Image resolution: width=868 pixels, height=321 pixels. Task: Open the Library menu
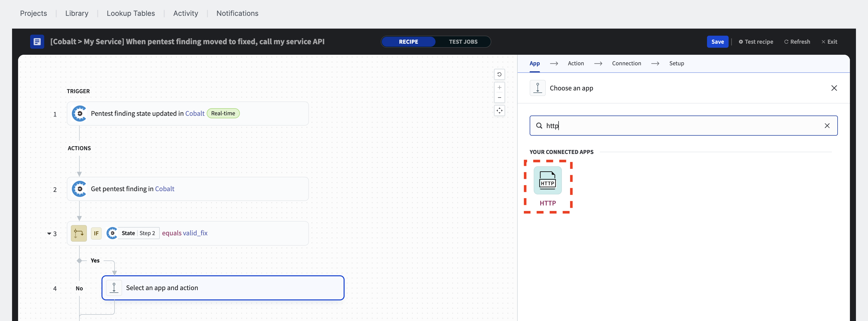(77, 14)
